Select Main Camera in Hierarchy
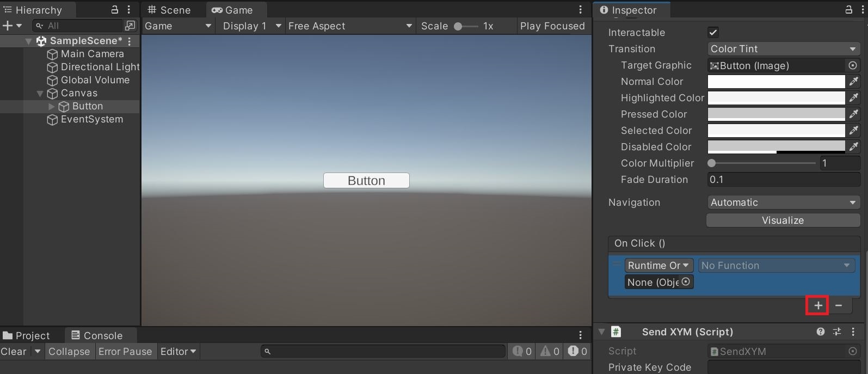 pos(93,54)
